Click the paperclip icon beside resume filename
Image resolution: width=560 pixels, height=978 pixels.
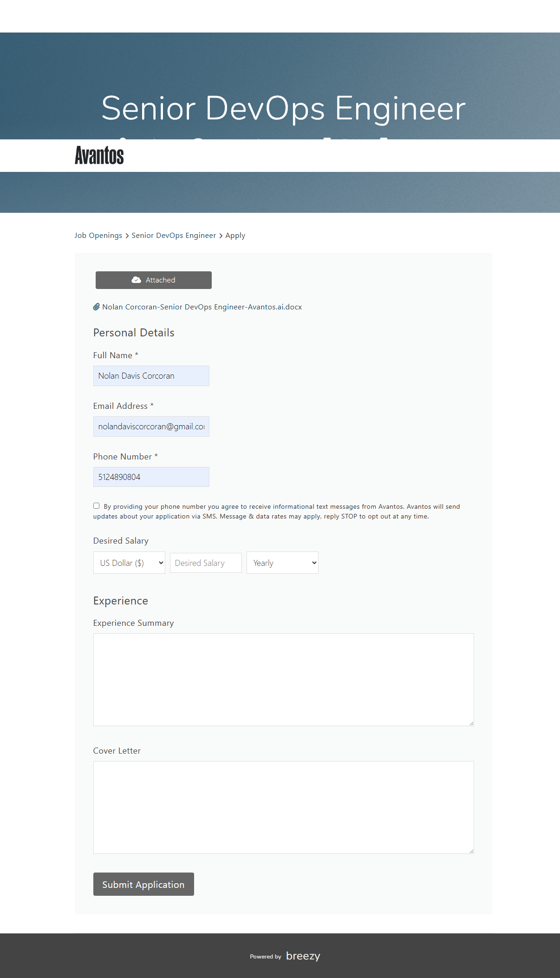(x=97, y=307)
